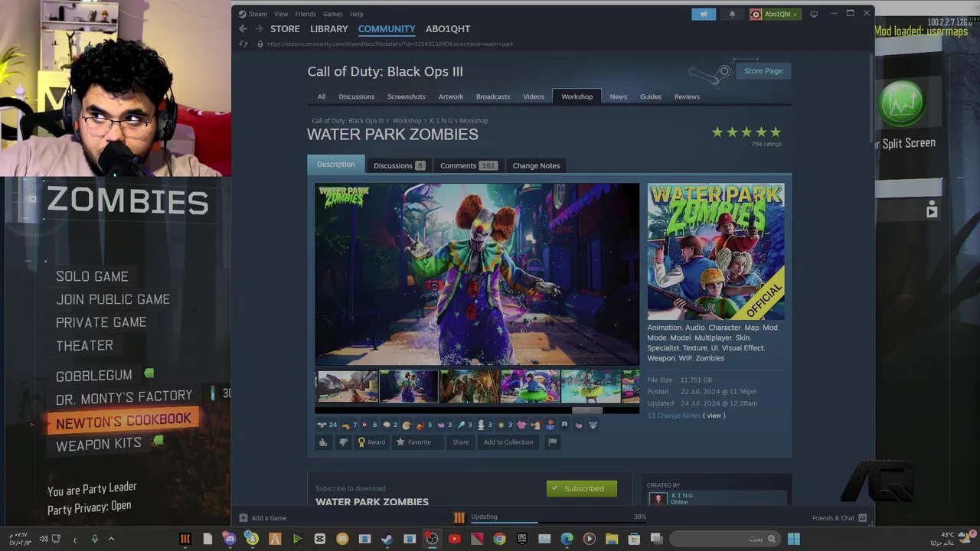This screenshot has width=980, height=551.
Task: Select THEATER in the game menu
Action: pos(84,345)
